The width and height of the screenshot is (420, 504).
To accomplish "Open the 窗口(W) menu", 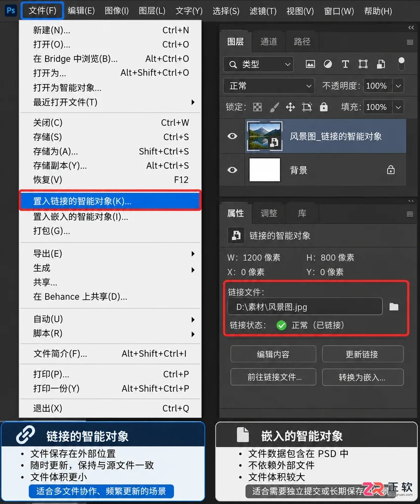I will [339, 11].
